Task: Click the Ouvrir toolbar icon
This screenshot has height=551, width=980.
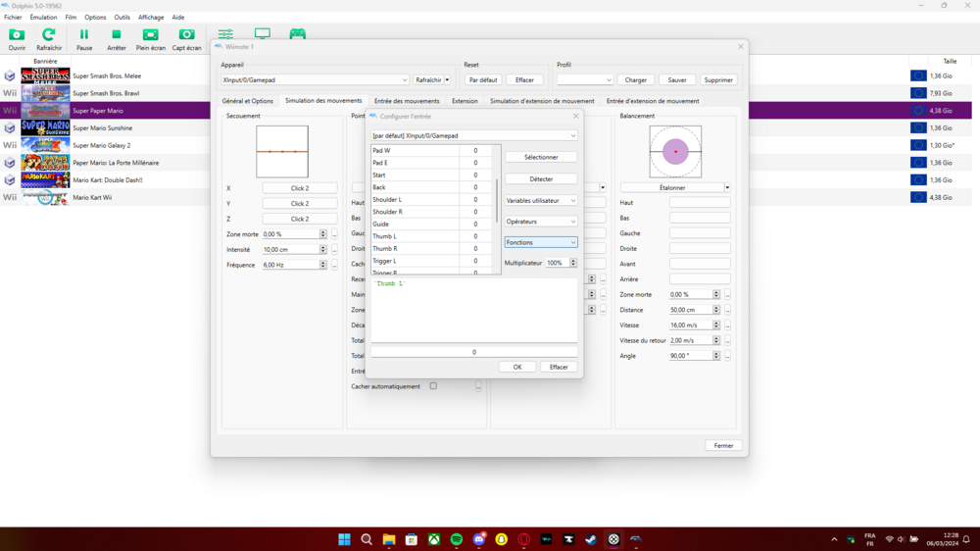Action: pos(17,35)
